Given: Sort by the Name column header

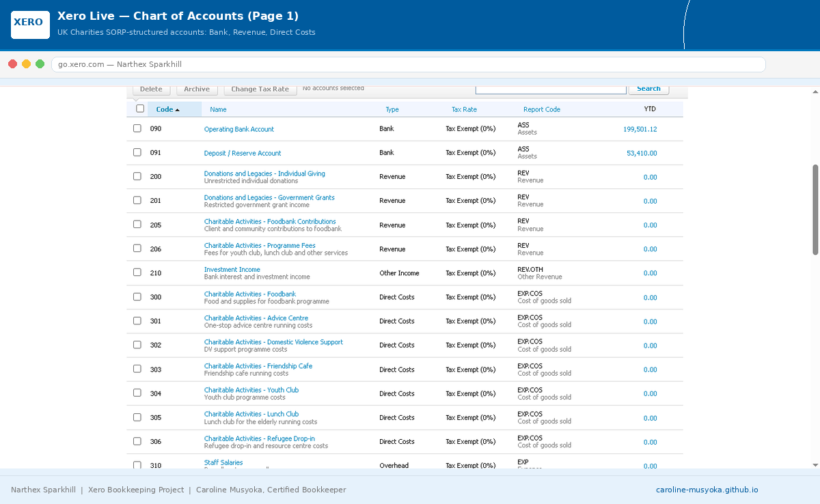Looking at the screenshot, I should (x=218, y=109).
